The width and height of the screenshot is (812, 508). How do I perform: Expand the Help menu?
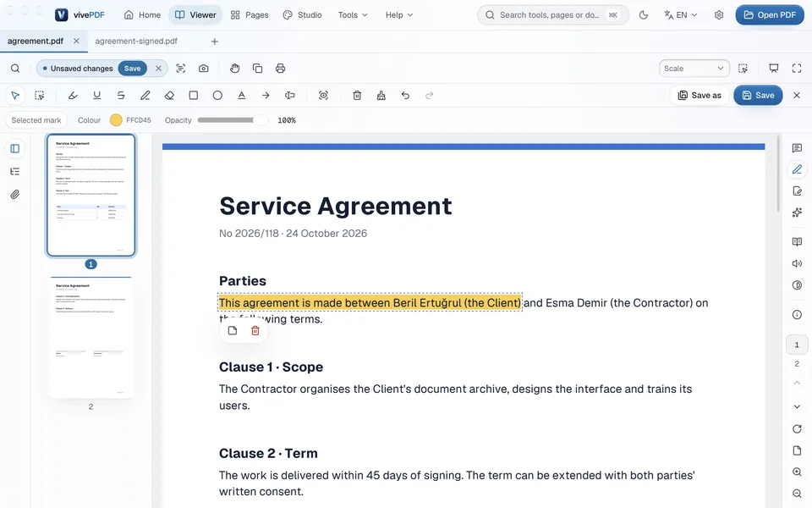398,15
